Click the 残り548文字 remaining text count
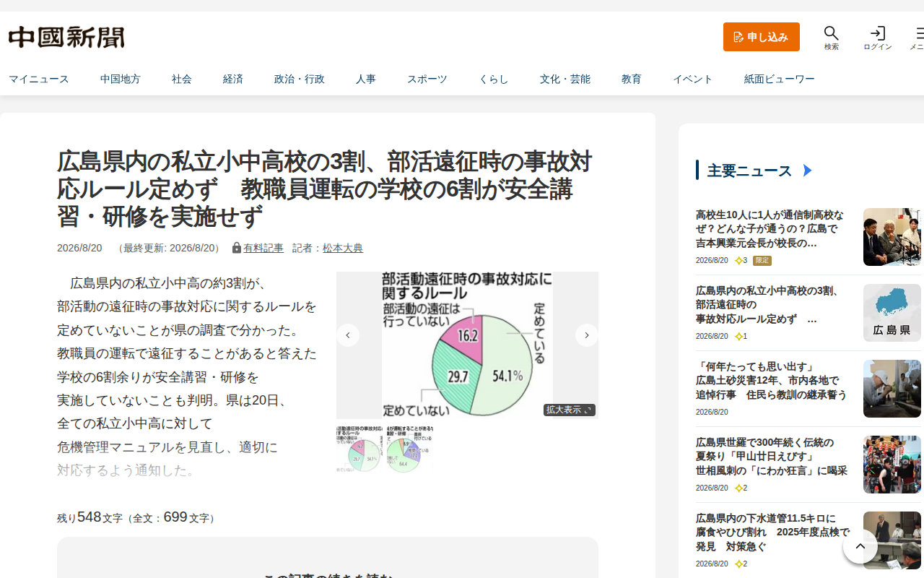 coord(136,517)
